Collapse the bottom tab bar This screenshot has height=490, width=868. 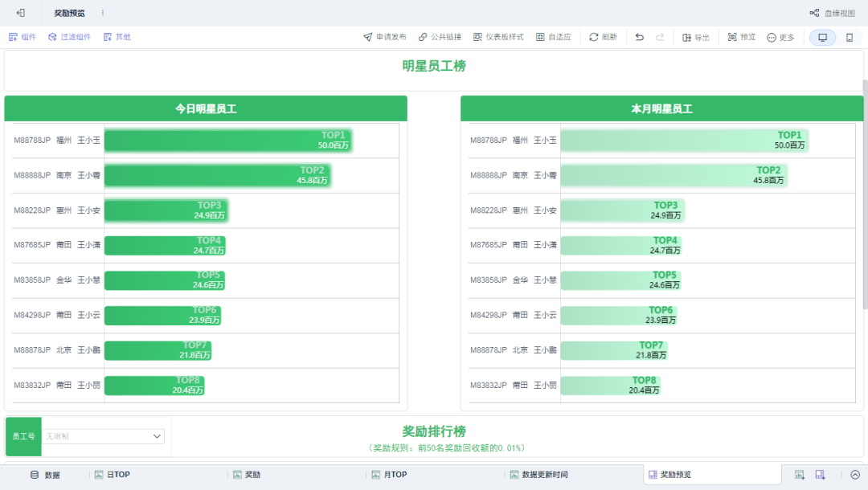point(855,475)
